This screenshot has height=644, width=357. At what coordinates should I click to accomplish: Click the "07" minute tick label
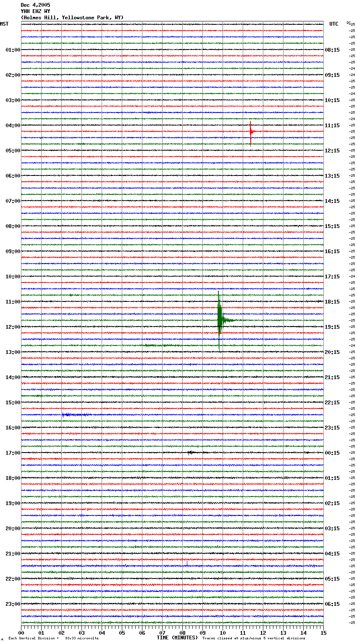click(x=162, y=633)
